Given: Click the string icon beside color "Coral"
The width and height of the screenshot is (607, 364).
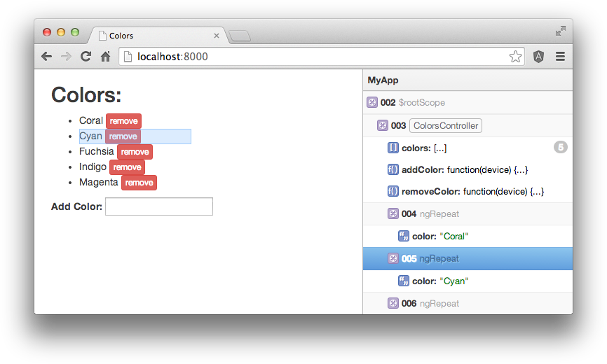Looking at the screenshot, I should click(403, 236).
